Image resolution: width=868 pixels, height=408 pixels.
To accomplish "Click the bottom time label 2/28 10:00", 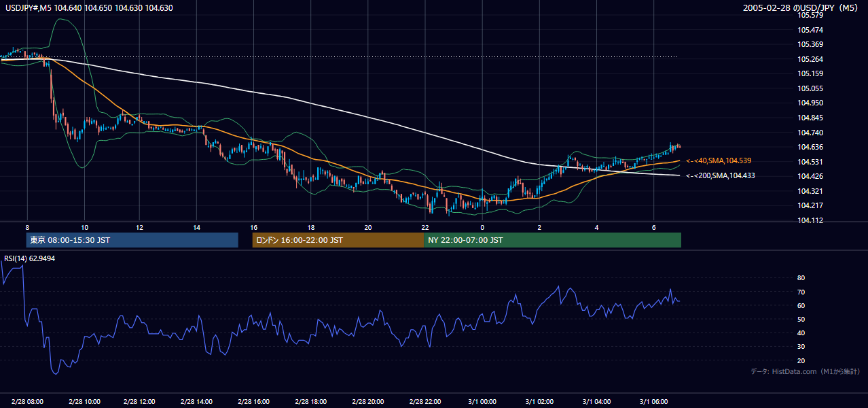I will (84, 402).
